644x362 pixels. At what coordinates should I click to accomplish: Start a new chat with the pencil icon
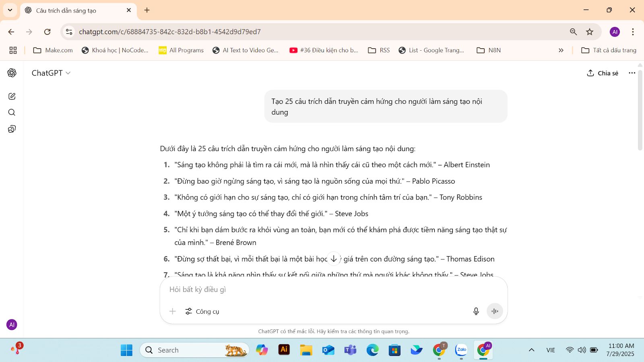click(x=12, y=97)
